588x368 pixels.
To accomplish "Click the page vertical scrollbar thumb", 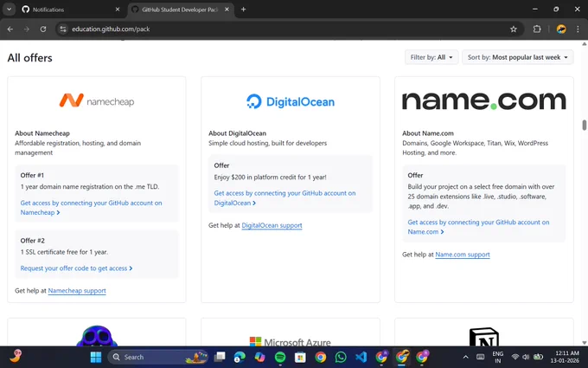I will click(585, 125).
